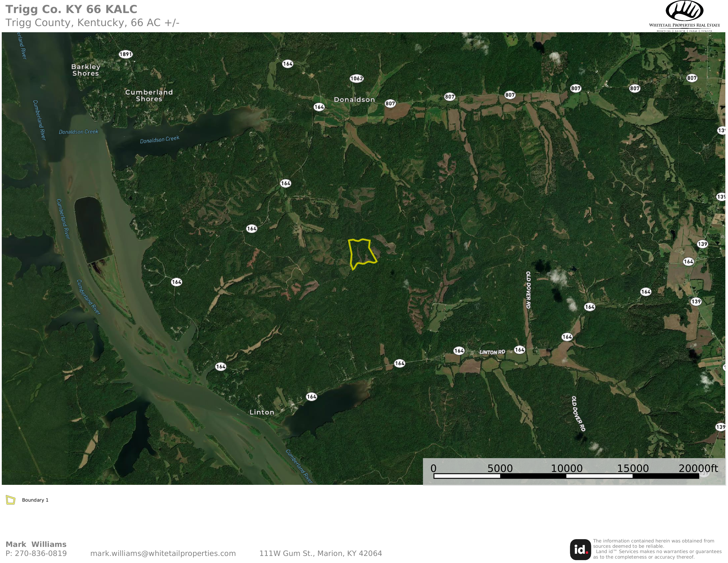
Task: Click the Whitetail Properties deer track logo
Action: pyautogui.click(x=684, y=11)
